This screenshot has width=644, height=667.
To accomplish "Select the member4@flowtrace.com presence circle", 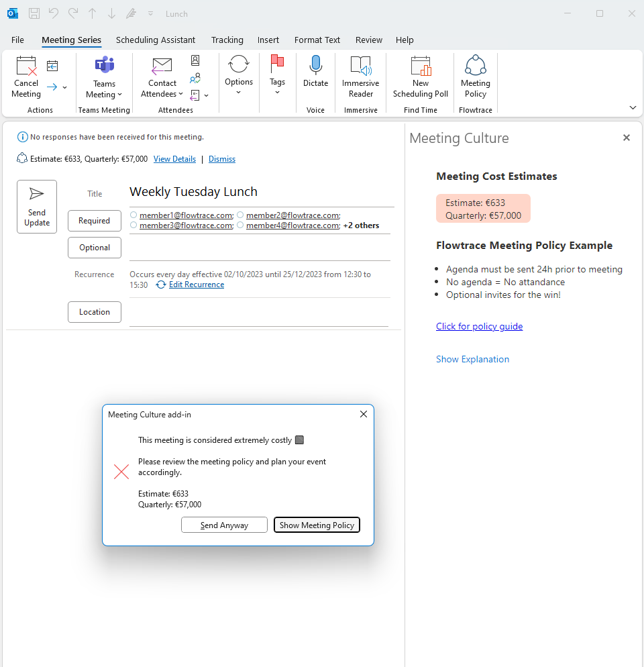I will pos(240,225).
